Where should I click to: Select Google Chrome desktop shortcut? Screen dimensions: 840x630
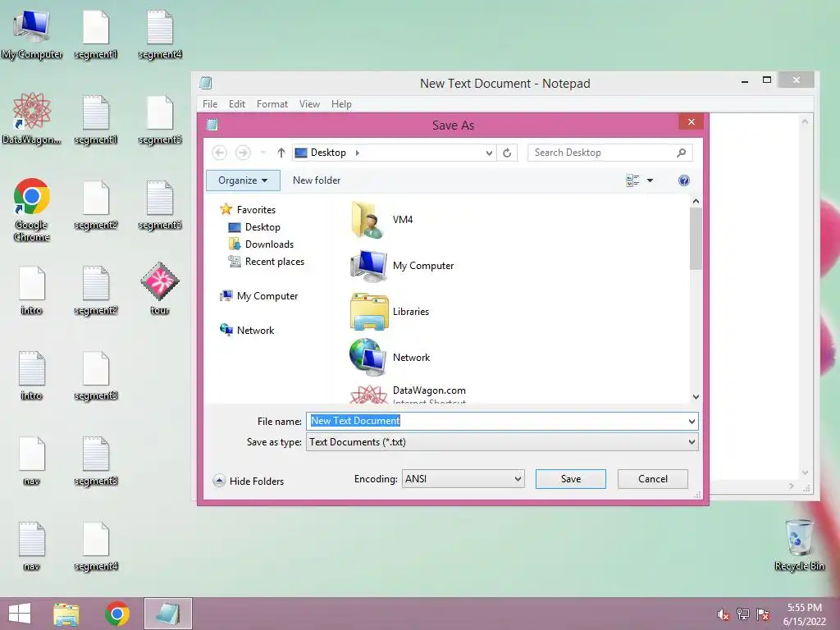click(x=32, y=210)
